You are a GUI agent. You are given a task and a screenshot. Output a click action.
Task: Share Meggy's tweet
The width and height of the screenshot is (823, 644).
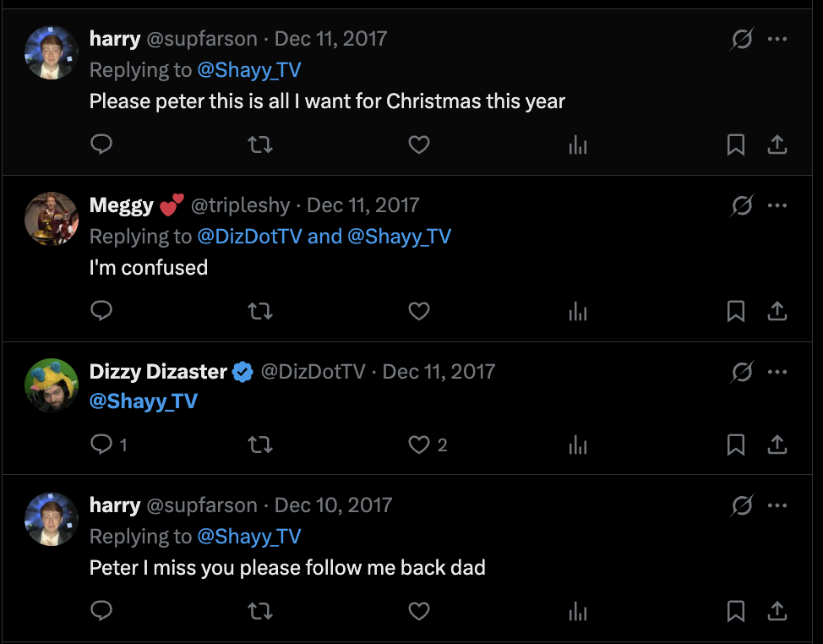pyautogui.click(x=777, y=312)
